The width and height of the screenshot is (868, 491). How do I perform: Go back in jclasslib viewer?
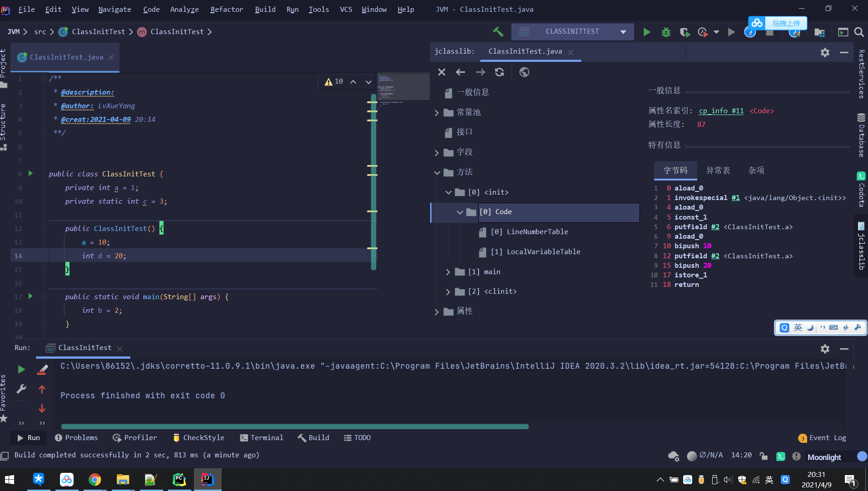coord(461,72)
